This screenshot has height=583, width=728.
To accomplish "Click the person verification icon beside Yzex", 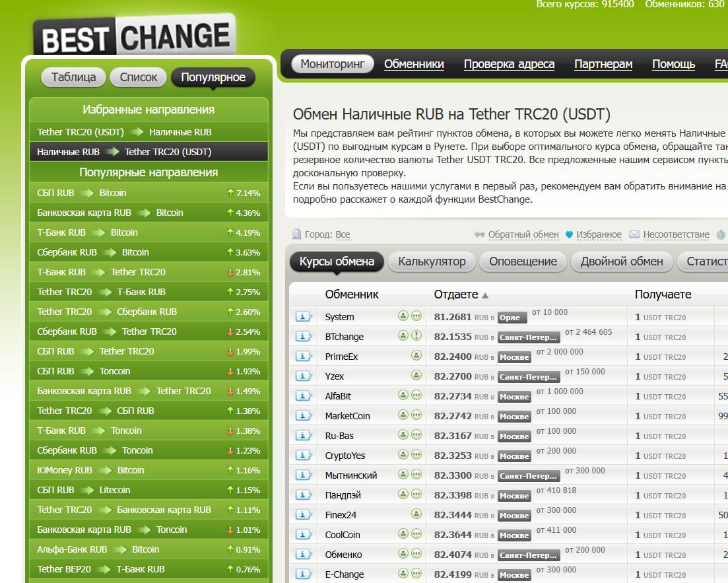I will pyautogui.click(x=416, y=376).
